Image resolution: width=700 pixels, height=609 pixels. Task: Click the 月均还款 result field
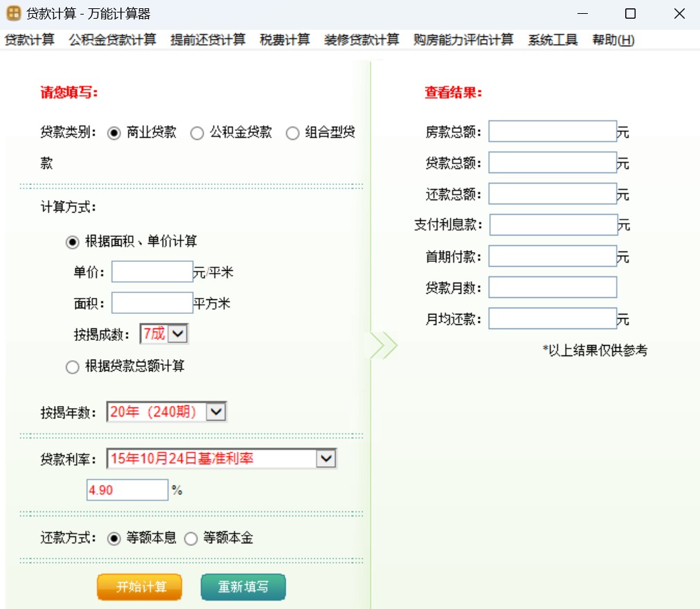click(552, 319)
